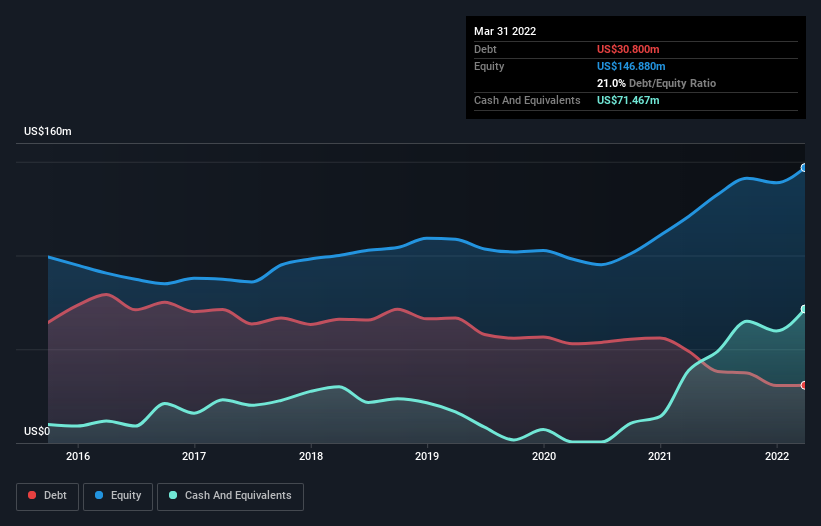Click the 2022 x-axis label
Image resolution: width=821 pixels, height=526 pixels.
coord(777,456)
